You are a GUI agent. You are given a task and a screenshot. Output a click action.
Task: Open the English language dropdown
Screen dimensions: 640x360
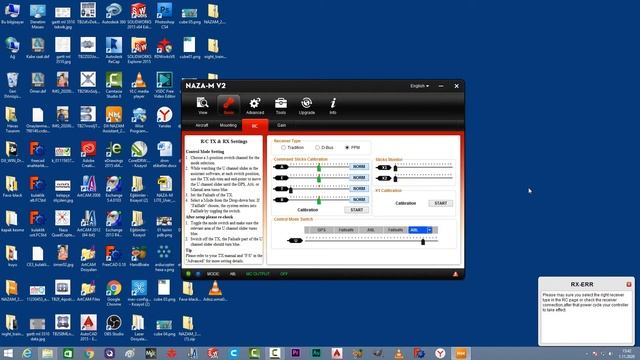pyautogui.click(x=419, y=86)
